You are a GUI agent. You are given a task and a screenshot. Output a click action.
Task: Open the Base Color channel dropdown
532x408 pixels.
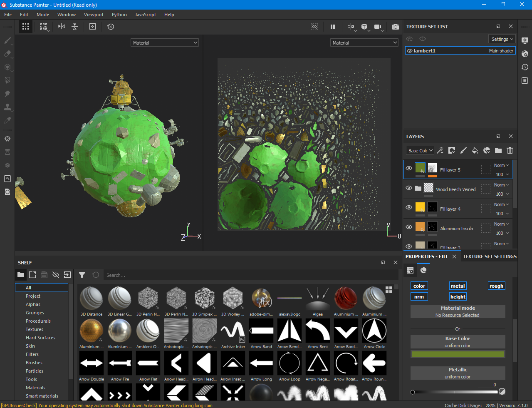click(420, 151)
